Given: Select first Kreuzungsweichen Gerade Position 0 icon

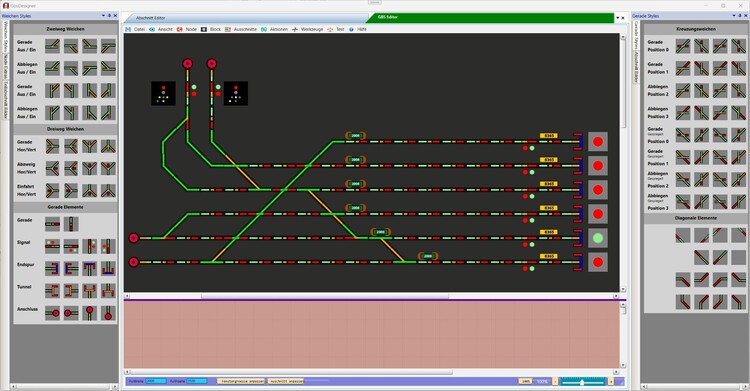Looking at the screenshot, I should pos(683,46).
